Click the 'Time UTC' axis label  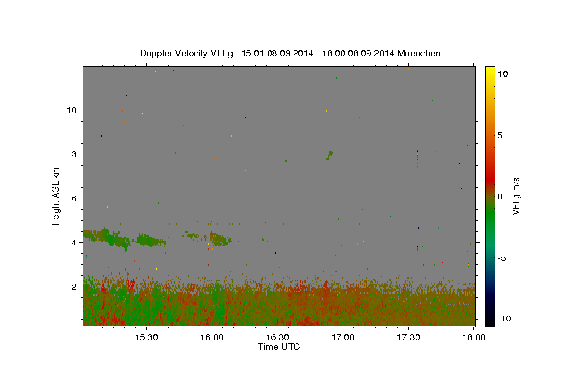pos(279,347)
